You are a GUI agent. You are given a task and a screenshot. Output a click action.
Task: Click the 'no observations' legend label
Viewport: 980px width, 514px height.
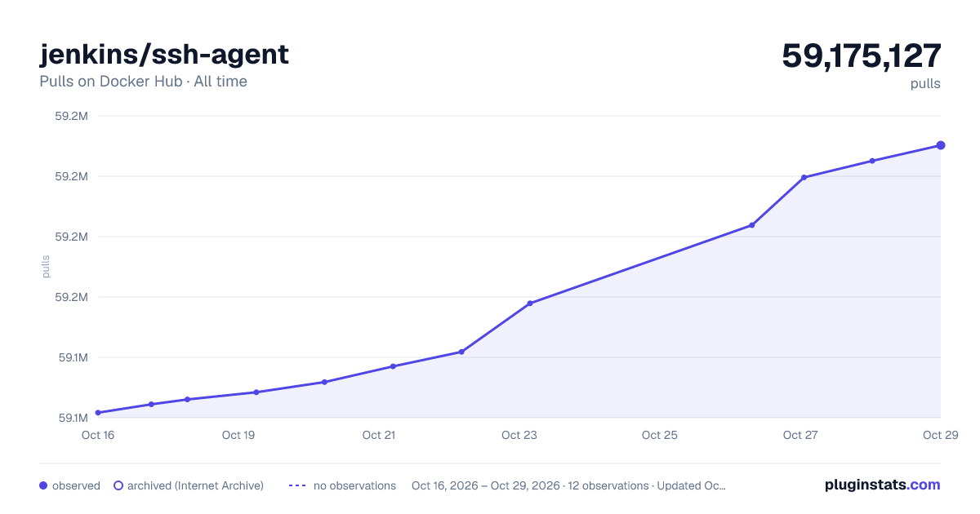[x=354, y=485]
